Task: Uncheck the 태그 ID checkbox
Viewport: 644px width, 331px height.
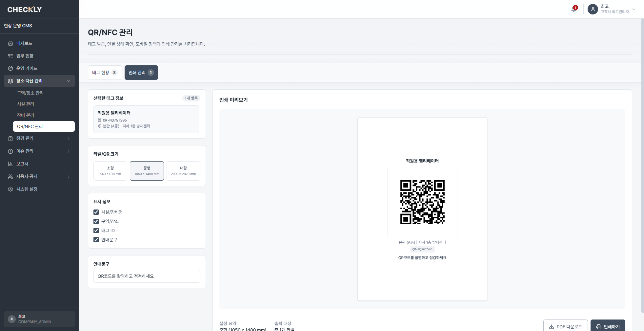Action: (x=96, y=231)
